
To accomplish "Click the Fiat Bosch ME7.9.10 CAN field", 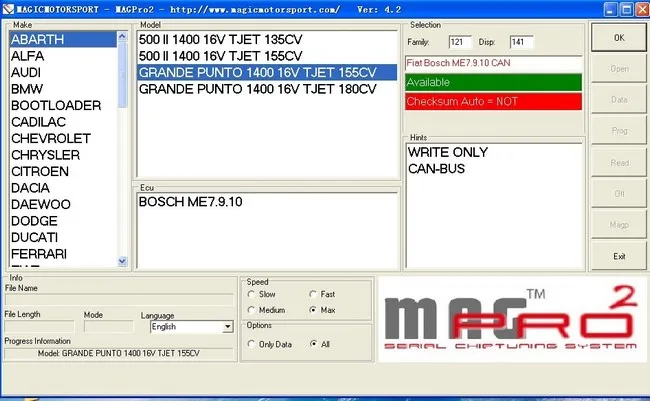I will (x=493, y=63).
